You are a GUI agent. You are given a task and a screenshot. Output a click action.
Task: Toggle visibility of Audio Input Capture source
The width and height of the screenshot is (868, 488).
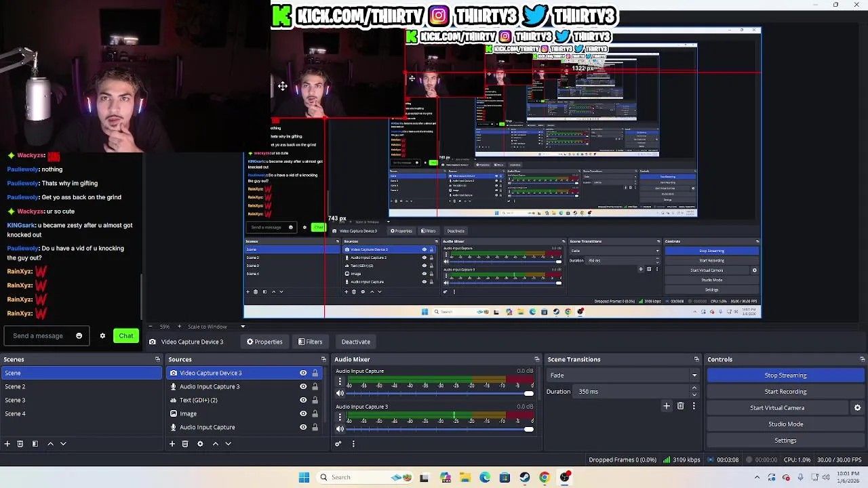click(303, 427)
